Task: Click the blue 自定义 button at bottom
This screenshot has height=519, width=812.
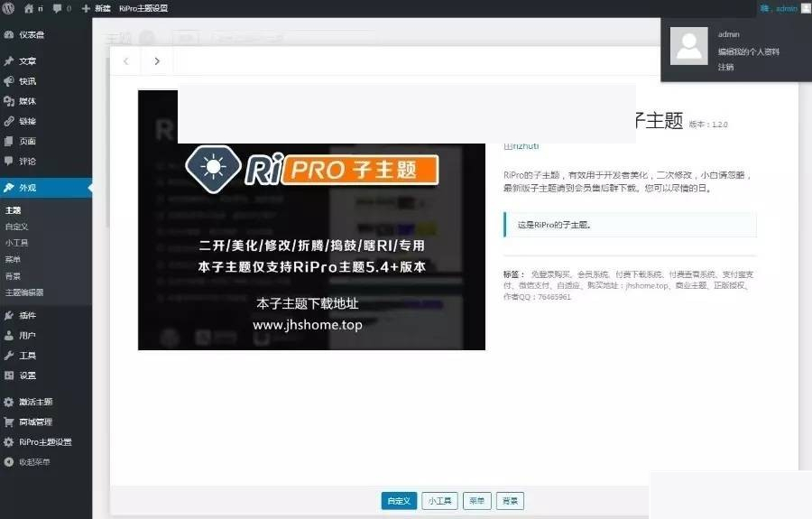Action: point(399,501)
